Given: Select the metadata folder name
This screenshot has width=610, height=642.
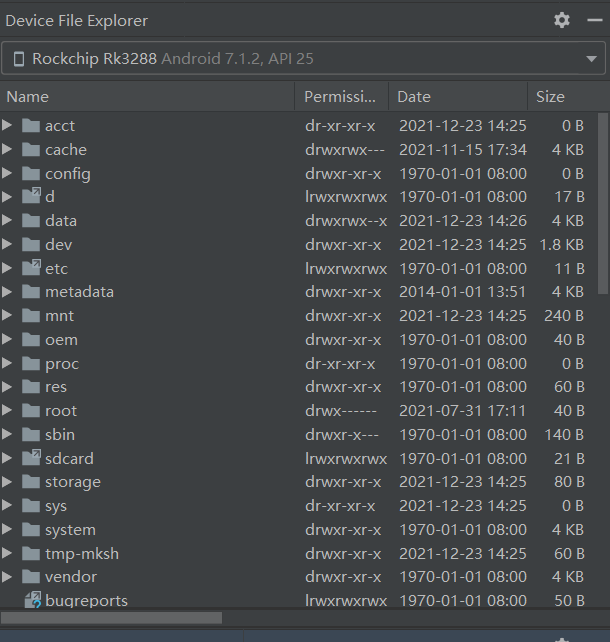Looking at the screenshot, I should pos(79,292).
